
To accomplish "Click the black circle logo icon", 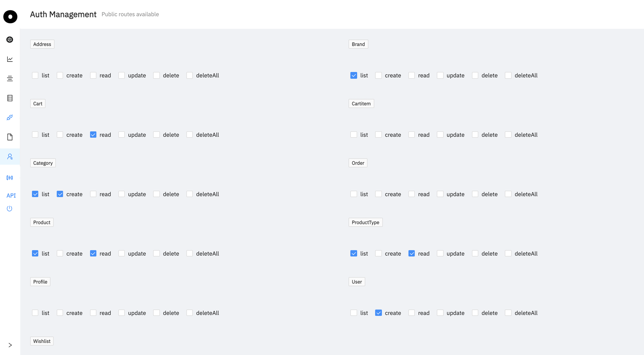I will click(x=10, y=17).
